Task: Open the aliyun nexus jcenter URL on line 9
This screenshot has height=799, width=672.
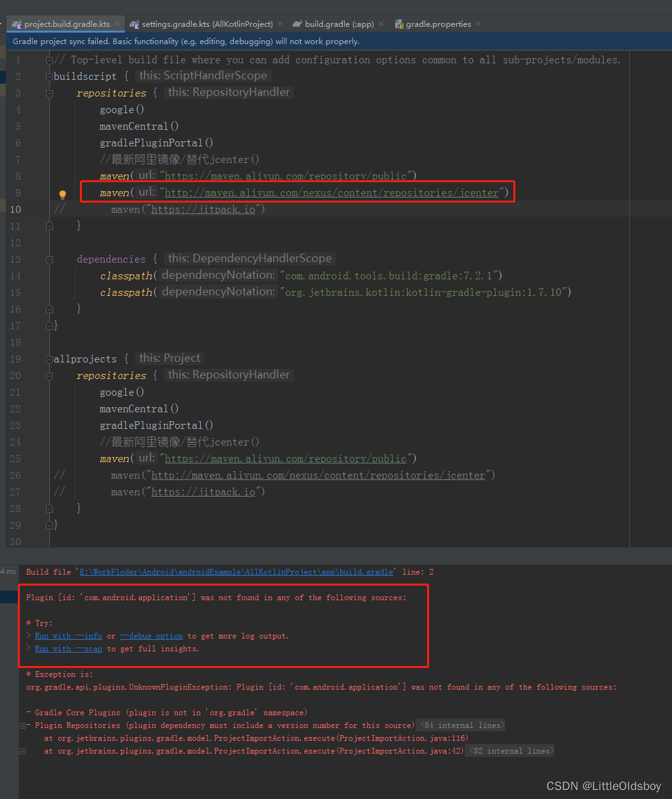Action: click(332, 192)
